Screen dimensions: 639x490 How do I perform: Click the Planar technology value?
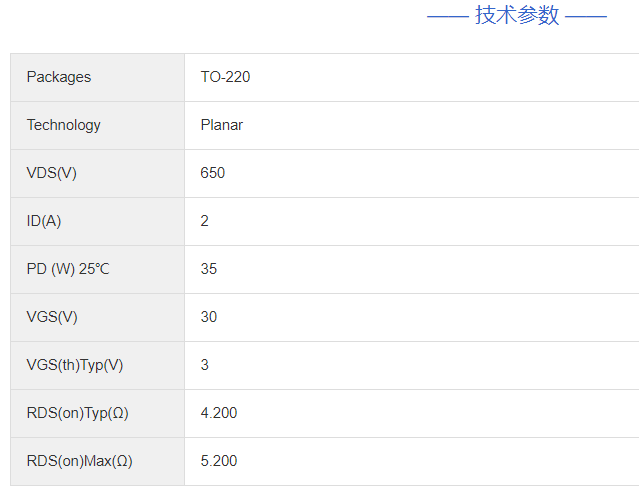[222, 125]
